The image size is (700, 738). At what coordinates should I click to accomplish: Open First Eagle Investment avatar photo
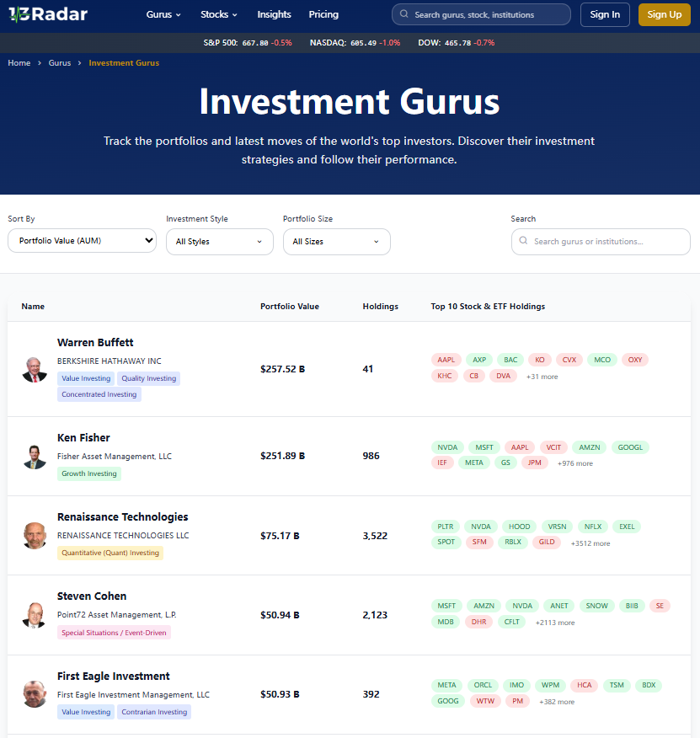(35, 694)
